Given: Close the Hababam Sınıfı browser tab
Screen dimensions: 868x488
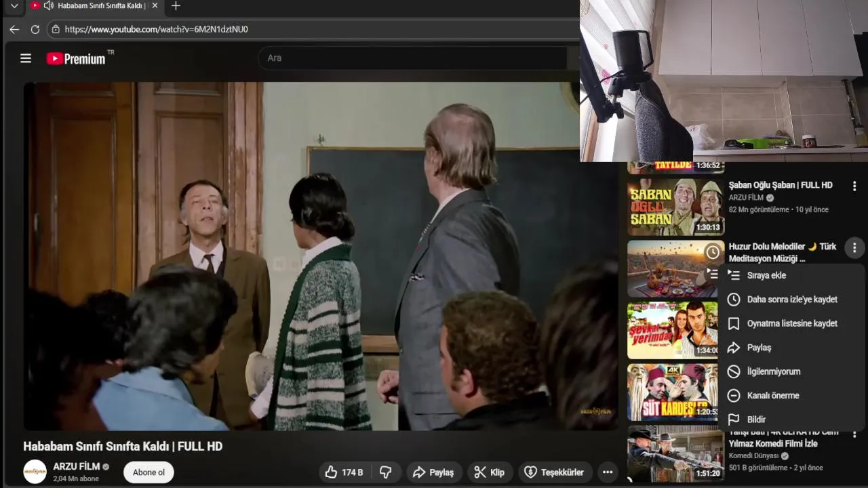Looking at the screenshot, I should [155, 5].
